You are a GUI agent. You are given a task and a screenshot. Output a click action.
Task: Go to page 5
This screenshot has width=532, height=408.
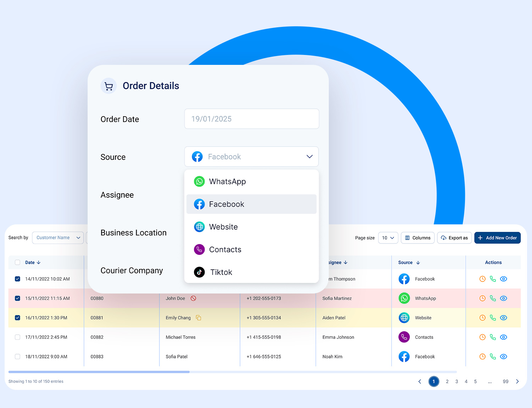click(476, 382)
